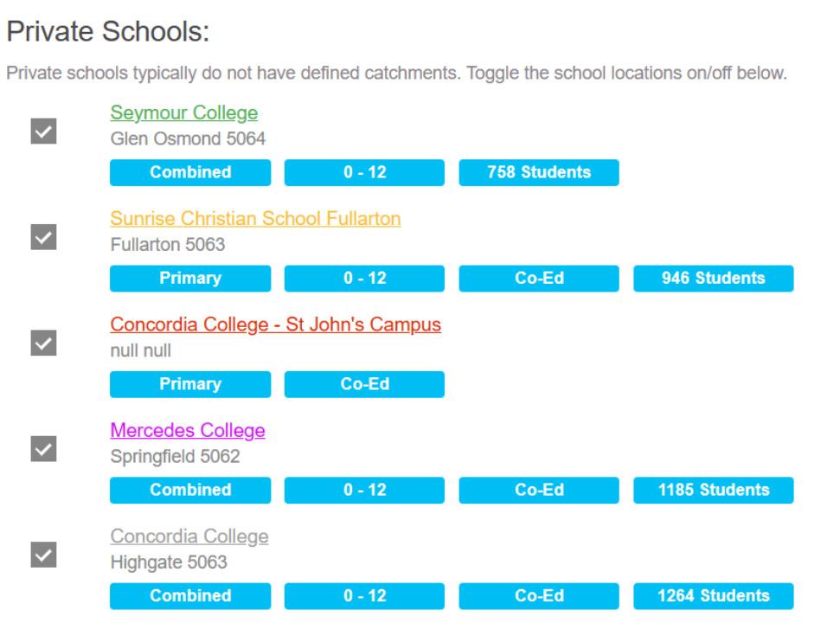Click Co-Ed tag under Concordia St John's Campus

click(x=364, y=385)
